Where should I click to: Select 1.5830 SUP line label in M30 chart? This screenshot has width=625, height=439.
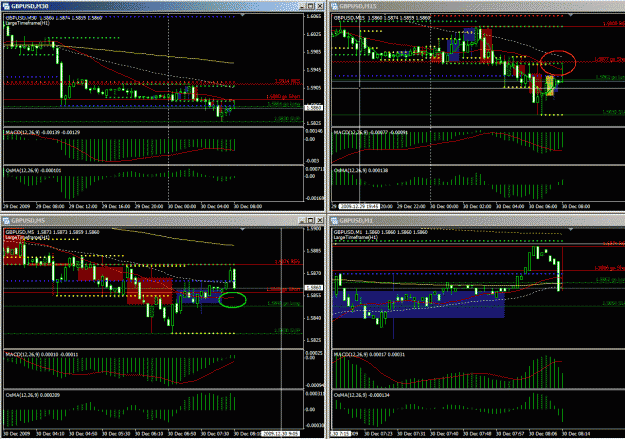pos(287,119)
